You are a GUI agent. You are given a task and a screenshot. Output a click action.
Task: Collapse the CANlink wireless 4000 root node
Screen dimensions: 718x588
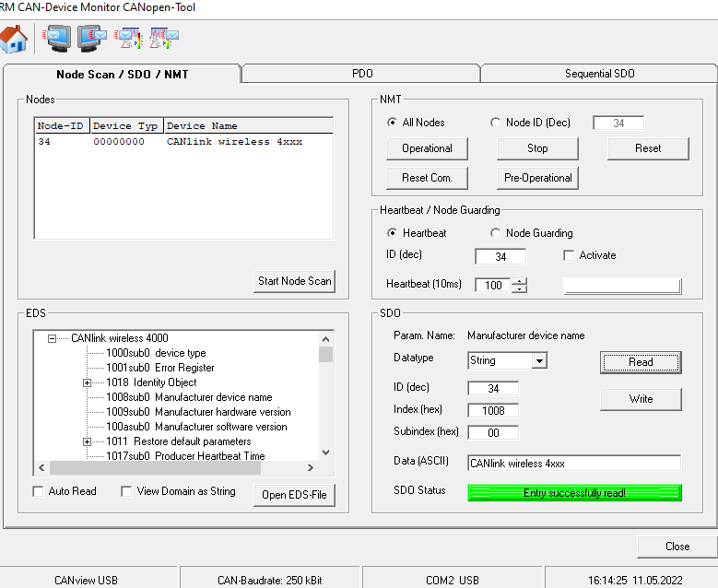click(53, 338)
